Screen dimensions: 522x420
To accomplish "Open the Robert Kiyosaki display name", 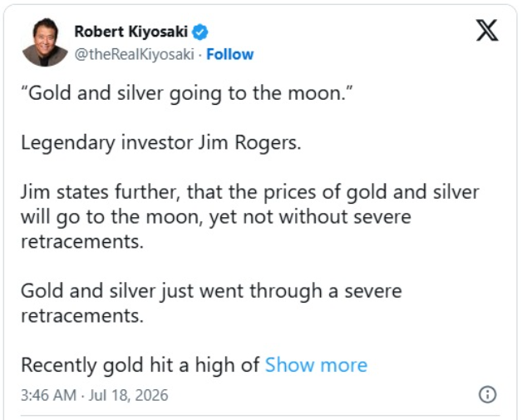I will point(131,32).
